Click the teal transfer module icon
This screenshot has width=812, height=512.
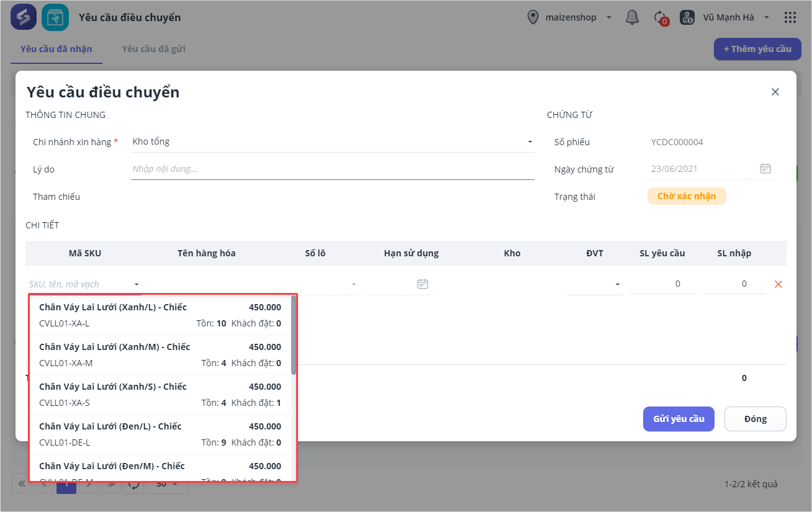pos(55,17)
